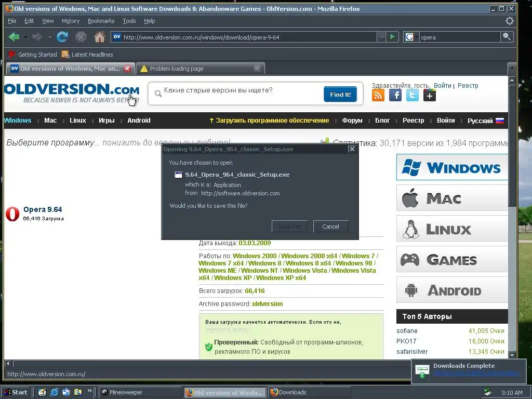The height and width of the screenshot is (399, 532).
Task: Click the search magnifier in search bar
Action: (x=507, y=37)
